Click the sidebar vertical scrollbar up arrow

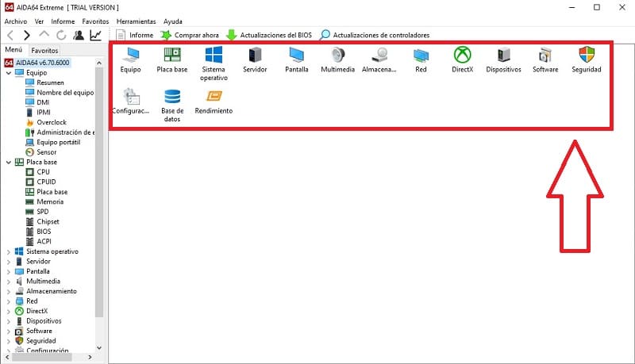[99, 63]
